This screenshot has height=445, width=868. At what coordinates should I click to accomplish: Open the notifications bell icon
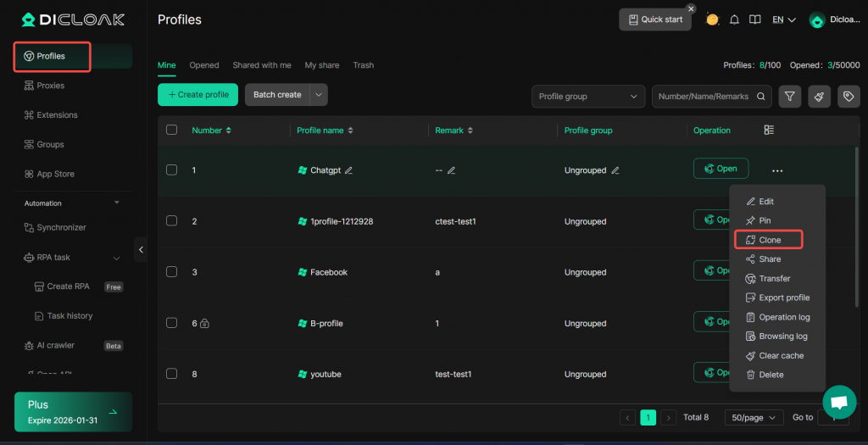734,19
